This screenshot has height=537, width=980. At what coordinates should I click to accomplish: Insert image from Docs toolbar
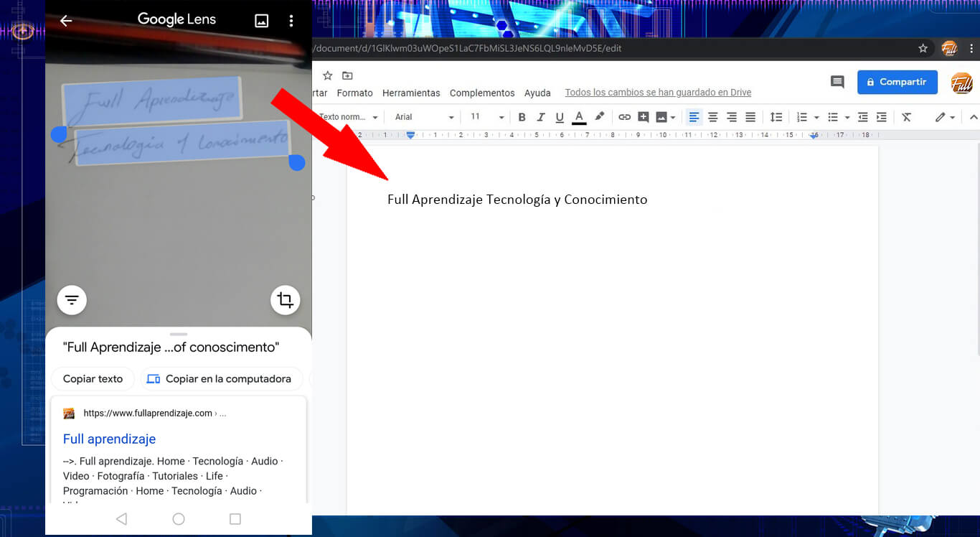tap(661, 117)
